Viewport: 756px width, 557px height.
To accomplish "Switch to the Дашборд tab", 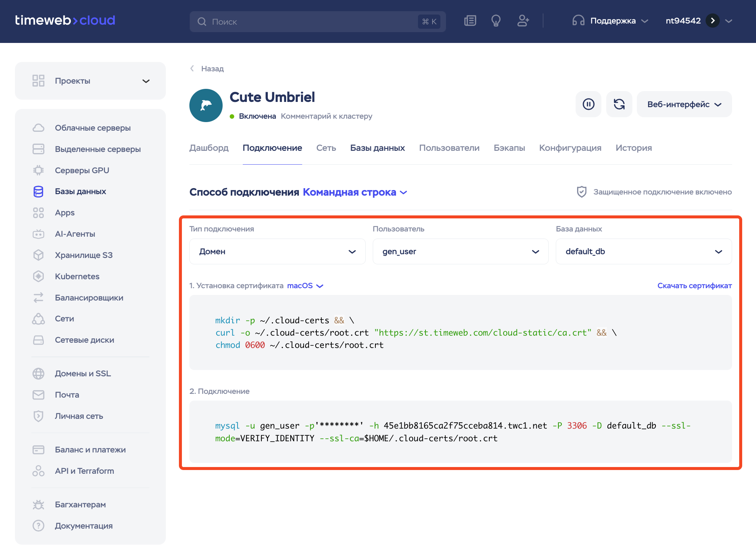I will pyautogui.click(x=209, y=148).
